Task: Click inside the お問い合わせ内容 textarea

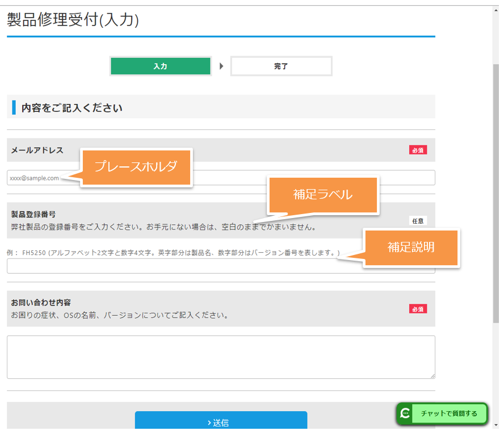Action: [x=221, y=357]
